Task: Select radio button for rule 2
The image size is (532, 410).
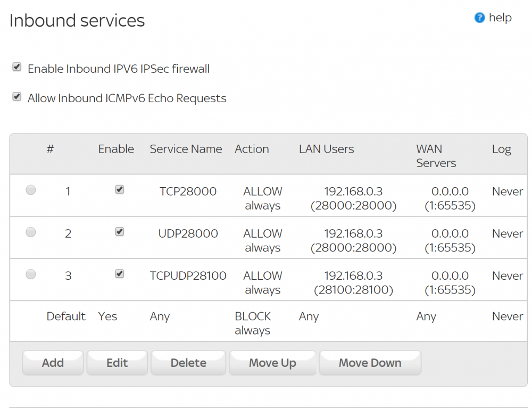Action: coord(31,232)
